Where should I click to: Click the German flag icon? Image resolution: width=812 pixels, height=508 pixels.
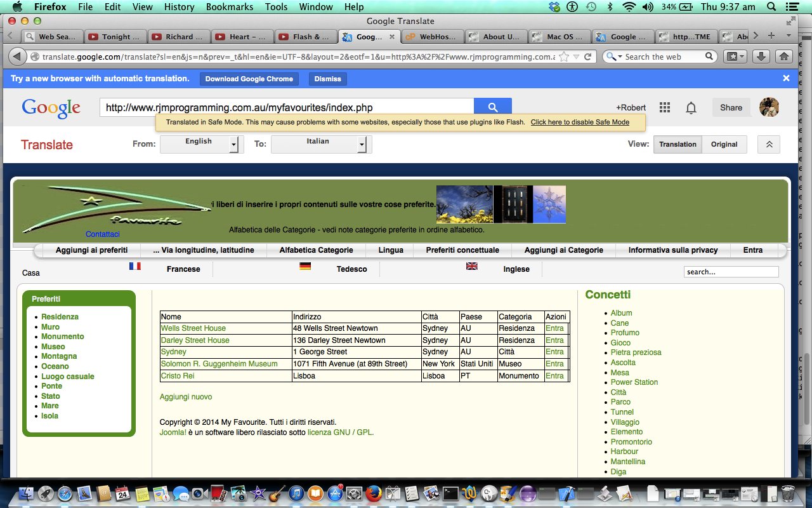pyautogui.click(x=305, y=267)
